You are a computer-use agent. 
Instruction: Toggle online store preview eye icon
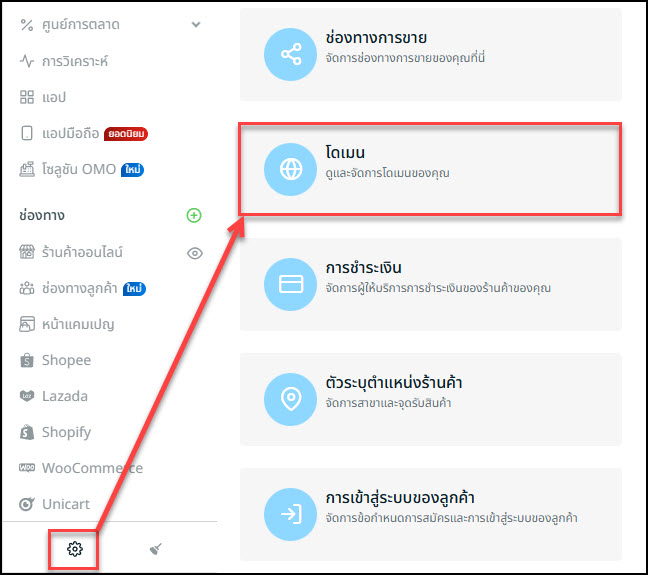pos(195,253)
